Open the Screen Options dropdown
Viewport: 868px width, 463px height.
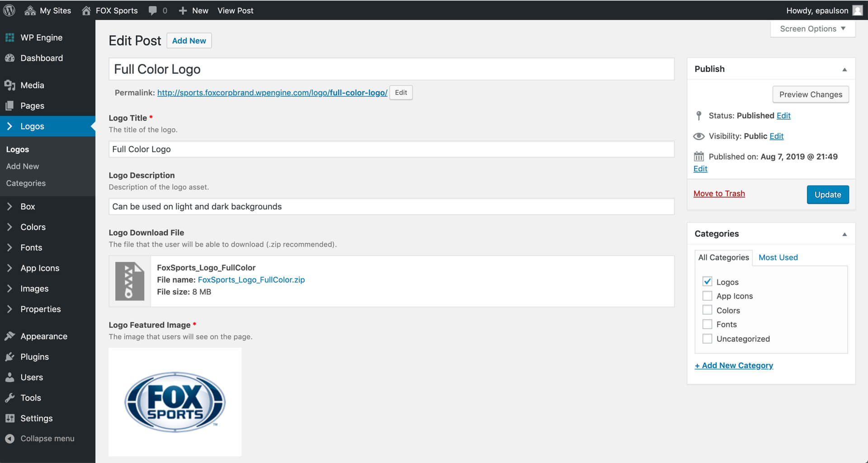pyautogui.click(x=812, y=28)
